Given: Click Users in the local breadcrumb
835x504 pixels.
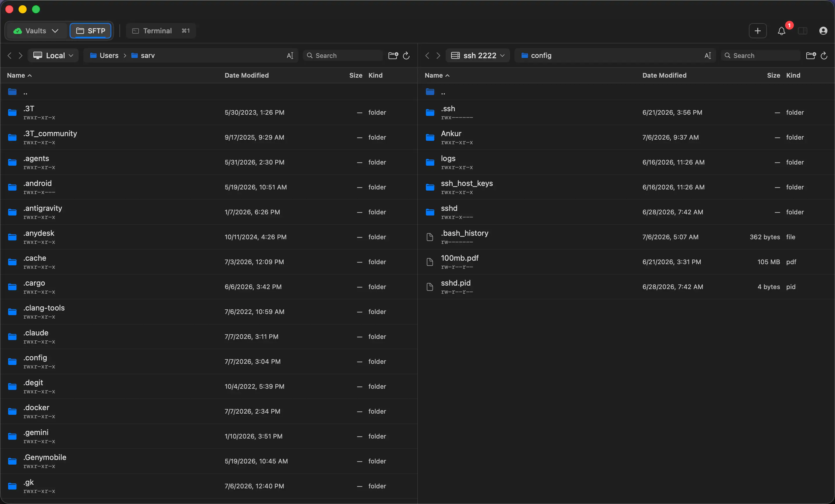Looking at the screenshot, I should click(x=104, y=56).
